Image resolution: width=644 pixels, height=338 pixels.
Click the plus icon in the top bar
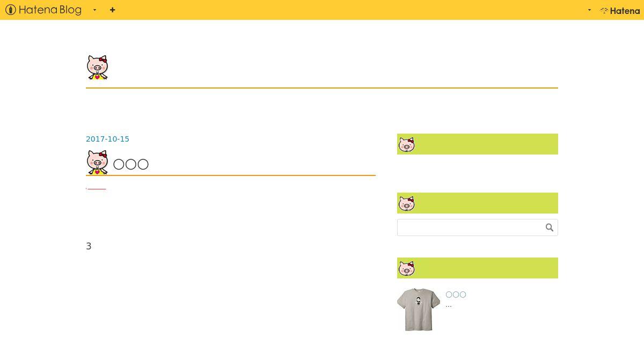point(112,10)
